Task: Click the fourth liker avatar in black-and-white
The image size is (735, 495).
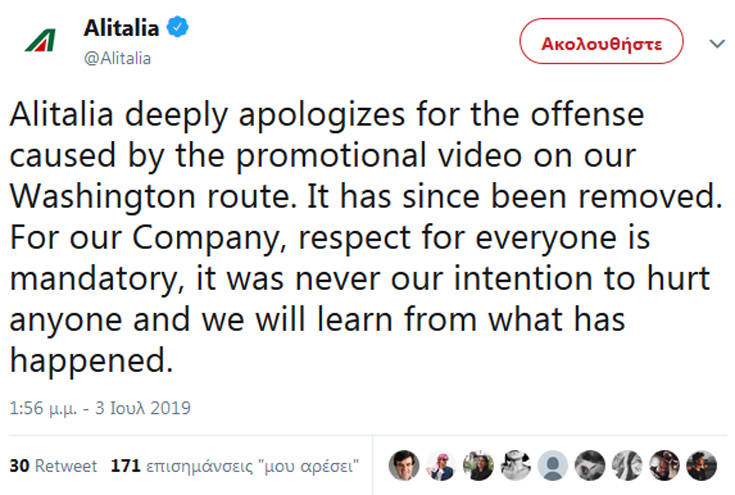Action: tap(516, 465)
